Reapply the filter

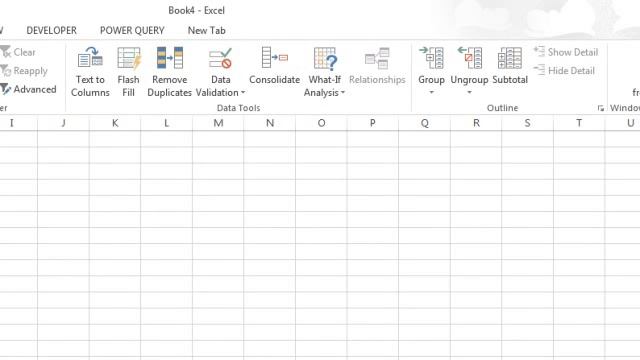pyautogui.click(x=24, y=71)
